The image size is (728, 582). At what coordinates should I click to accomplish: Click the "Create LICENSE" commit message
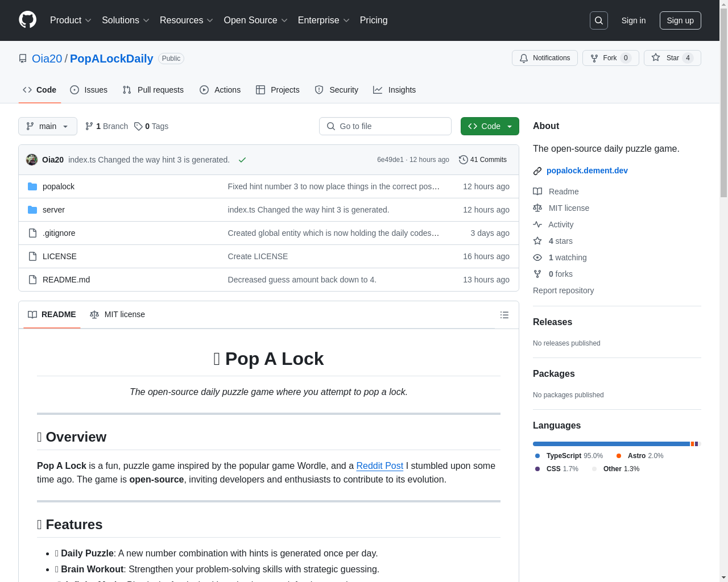[x=258, y=256]
